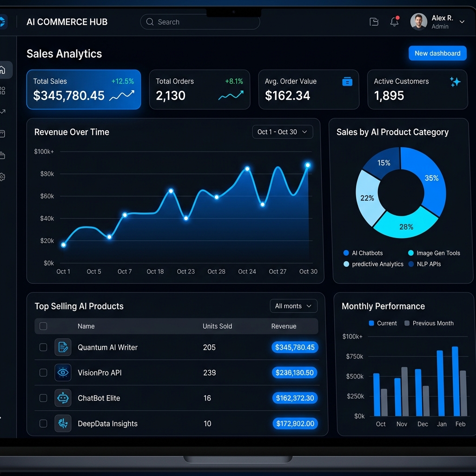Click the DeepData Insights product icon
This screenshot has width=476, height=476.
click(63, 423)
